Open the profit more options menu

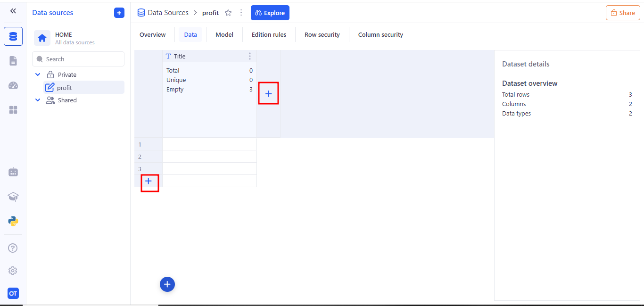tap(241, 13)
